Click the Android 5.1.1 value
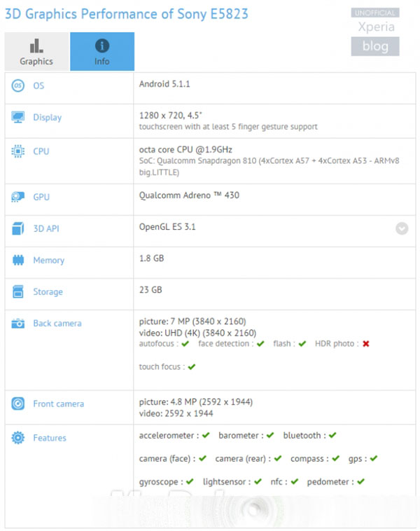Image resolution: width=420 pixels, height=531 pixels. tap(164, 84)
